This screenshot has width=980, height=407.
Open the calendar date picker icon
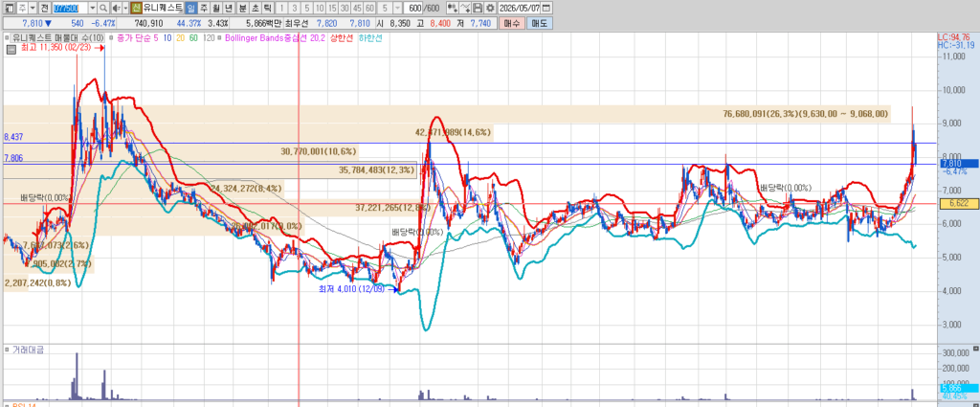point(546,8)
